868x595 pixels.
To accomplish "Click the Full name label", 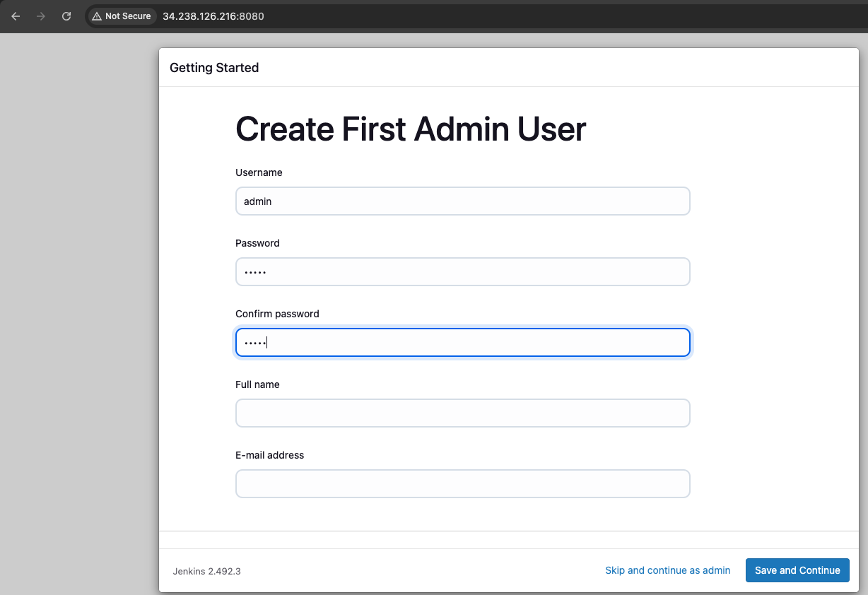I will coord(257,384).
